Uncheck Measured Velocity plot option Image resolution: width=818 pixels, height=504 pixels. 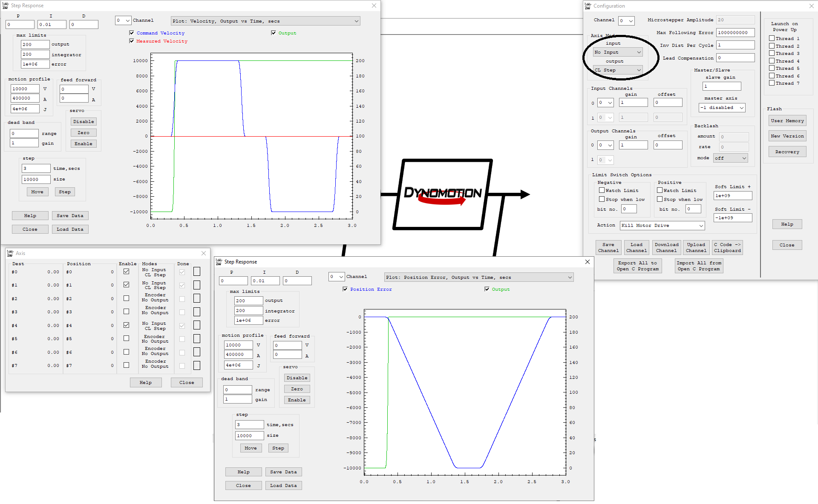coord(132,41)
